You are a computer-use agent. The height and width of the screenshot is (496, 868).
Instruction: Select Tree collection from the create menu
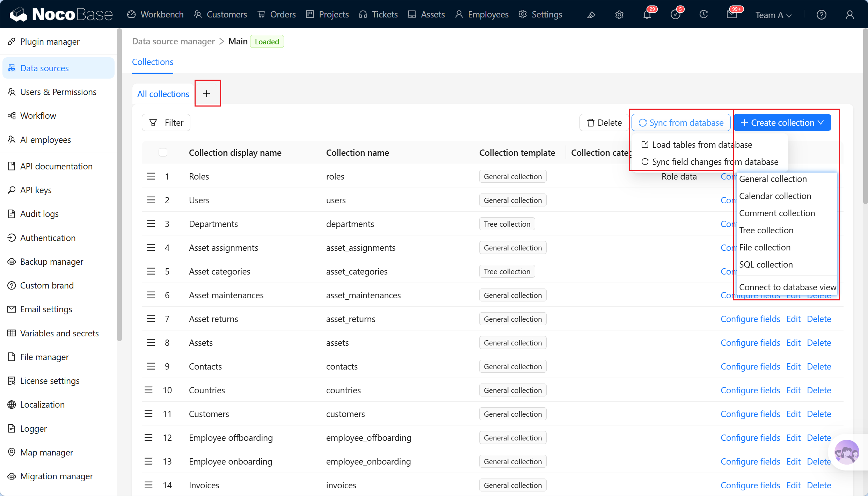766,230
